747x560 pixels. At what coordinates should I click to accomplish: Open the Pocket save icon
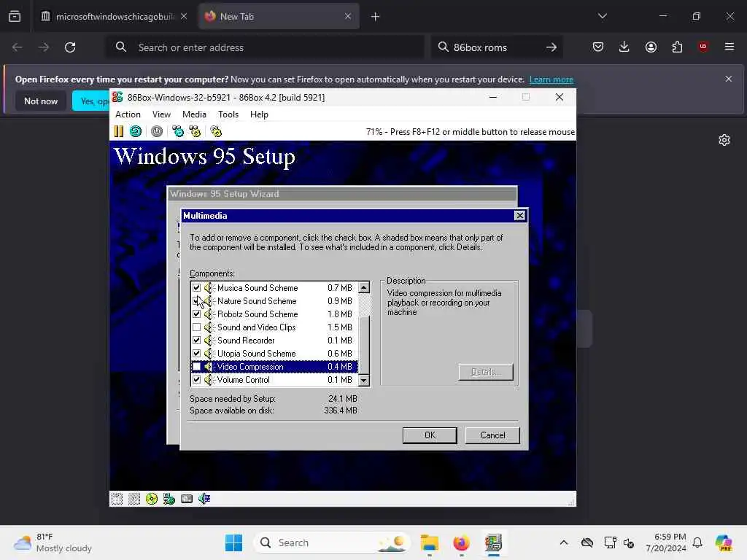click(598, 47)
